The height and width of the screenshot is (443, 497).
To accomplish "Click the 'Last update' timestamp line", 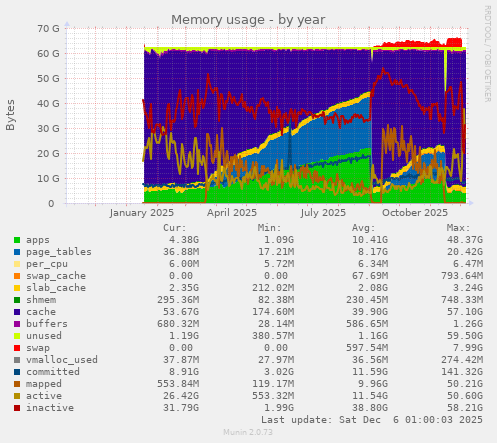I will point(372,420).
